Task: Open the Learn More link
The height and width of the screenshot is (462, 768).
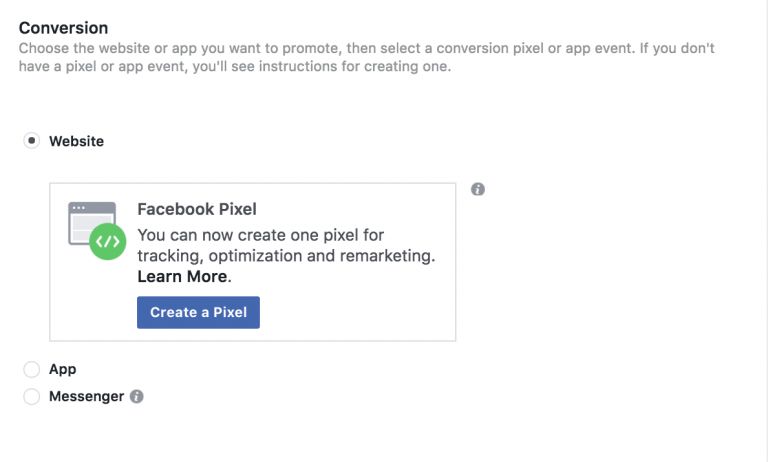Action: [183, 276]
